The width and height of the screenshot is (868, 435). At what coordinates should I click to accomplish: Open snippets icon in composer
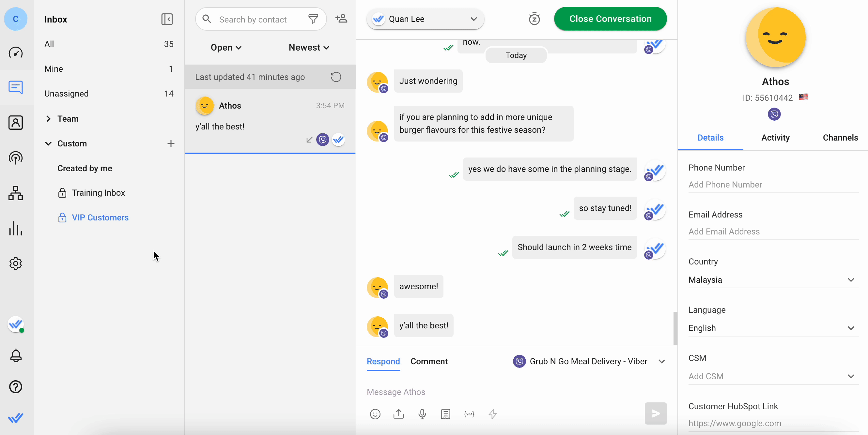pyautogui.click(x=445, y=414)
